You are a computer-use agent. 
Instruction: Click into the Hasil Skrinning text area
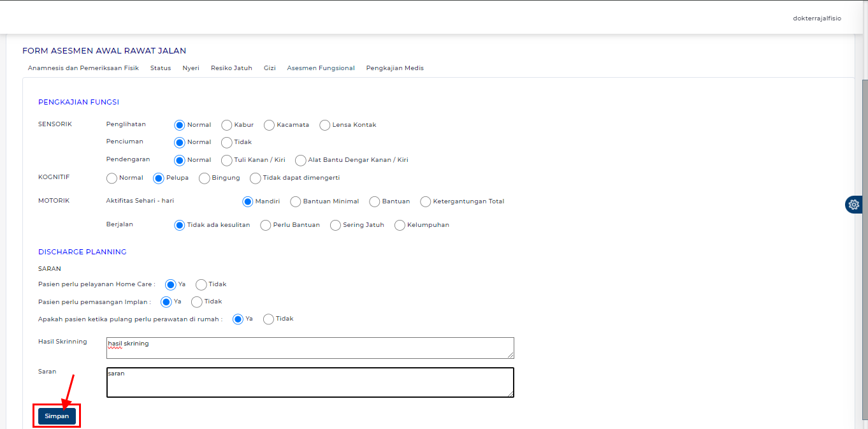point(310,348)
